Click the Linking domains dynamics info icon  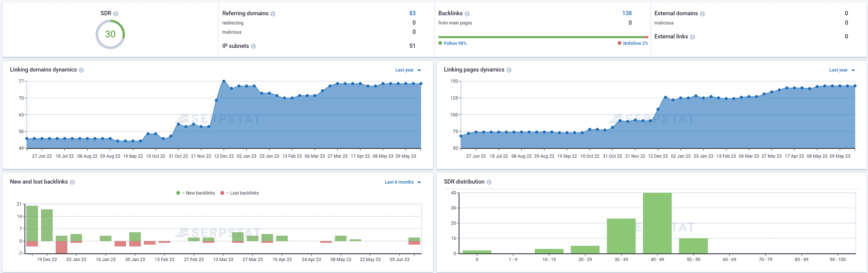pyautogui.click(x=81, y=70)
